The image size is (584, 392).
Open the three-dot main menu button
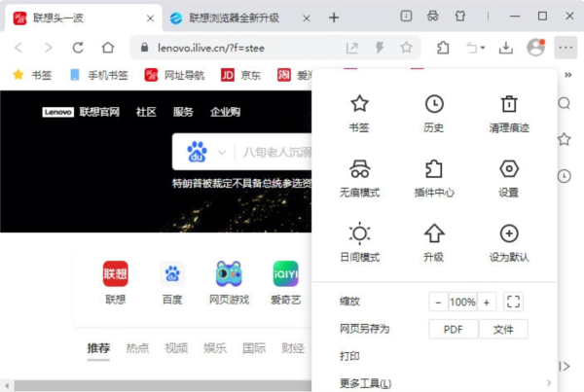click(566, 48)
